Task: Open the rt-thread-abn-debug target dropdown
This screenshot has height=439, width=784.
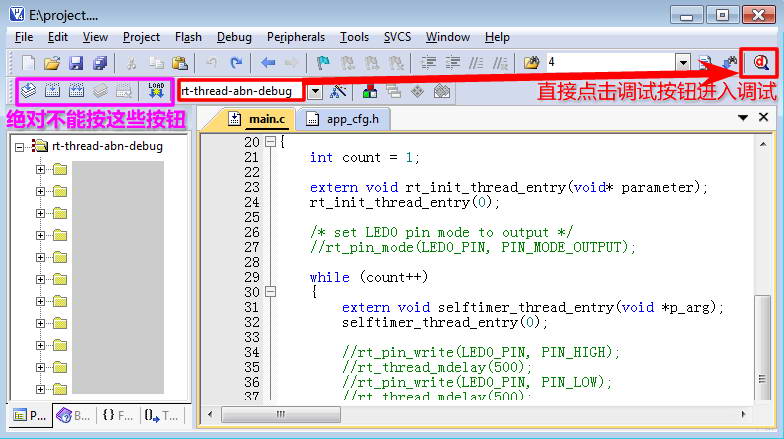Action: coord(315,91)
